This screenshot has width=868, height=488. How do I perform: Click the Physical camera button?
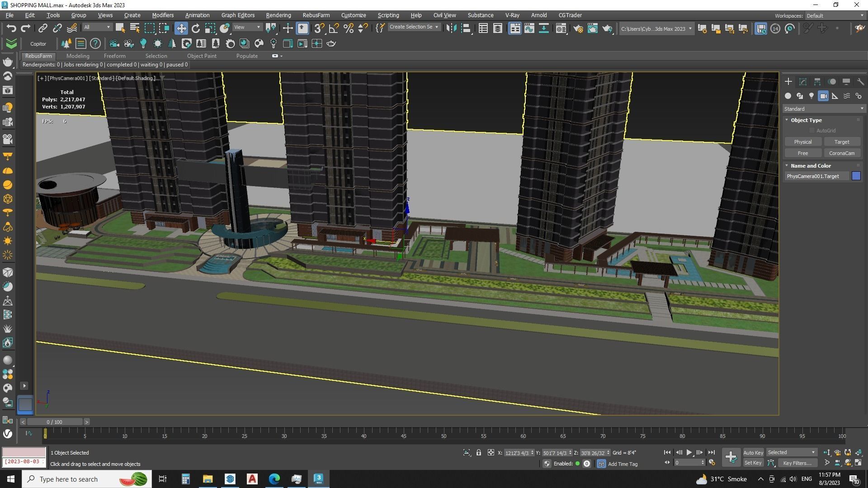pos(802,142)
